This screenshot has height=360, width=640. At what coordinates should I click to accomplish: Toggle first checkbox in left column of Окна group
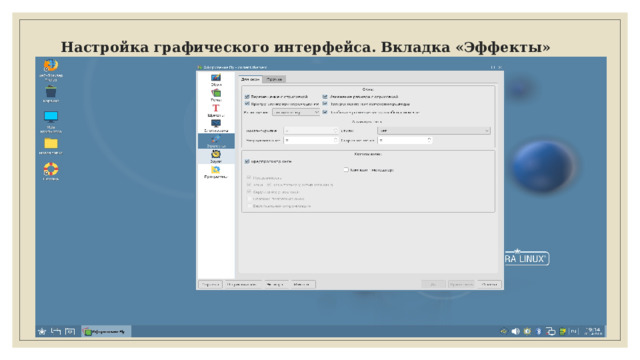[x=247, y=97]
